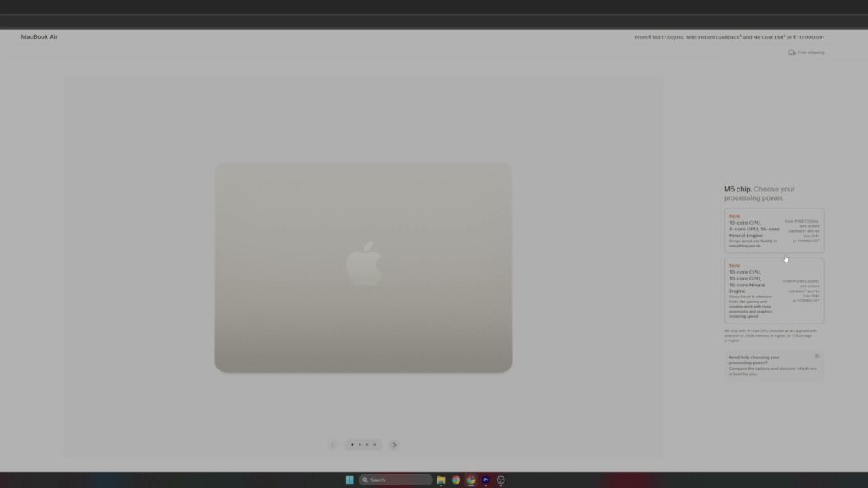Click the rightmost circular taskbar app icon
The height and width of the screenshot is (488, 868).
(501, 480)
